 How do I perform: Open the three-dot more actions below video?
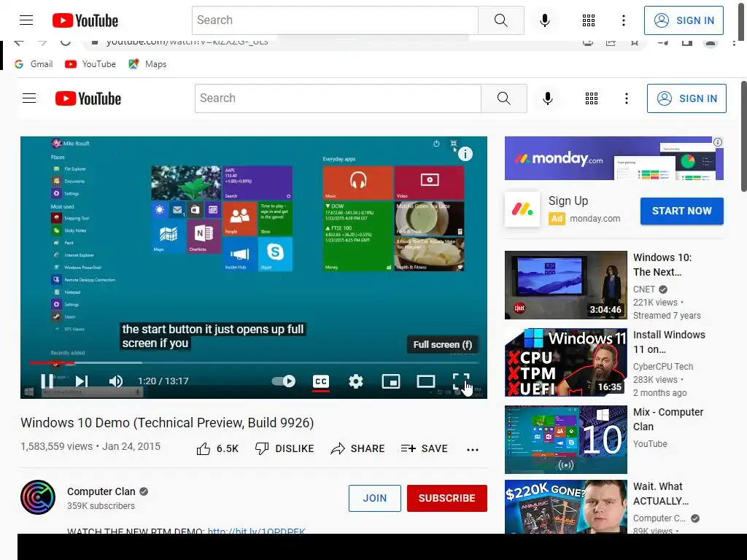pyautogui.click(x=473, y=449)
